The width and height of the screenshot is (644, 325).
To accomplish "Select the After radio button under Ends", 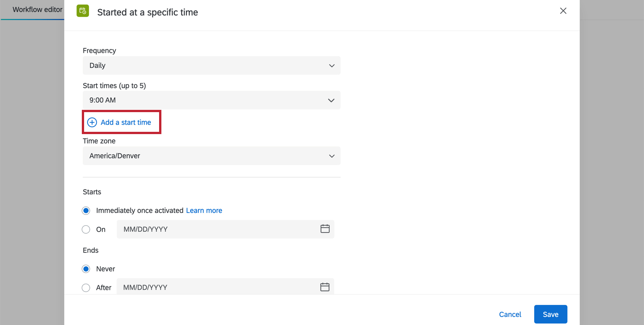I will point(86,287).
